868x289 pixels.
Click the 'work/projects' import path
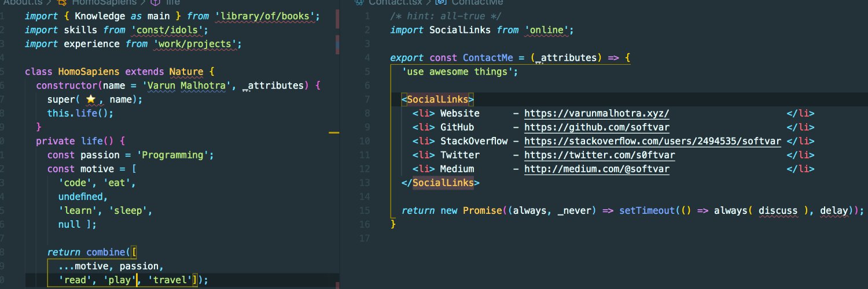coord(195,44)
